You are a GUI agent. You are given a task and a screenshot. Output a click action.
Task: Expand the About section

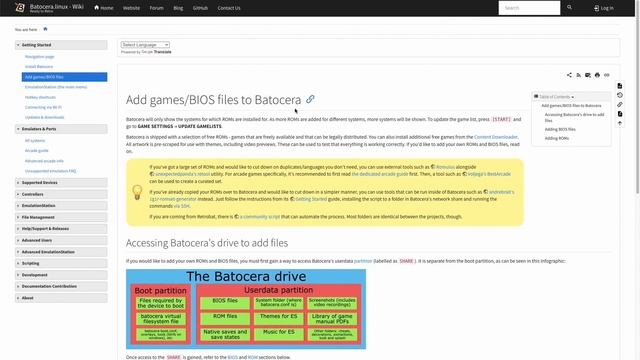coord(61,298)
